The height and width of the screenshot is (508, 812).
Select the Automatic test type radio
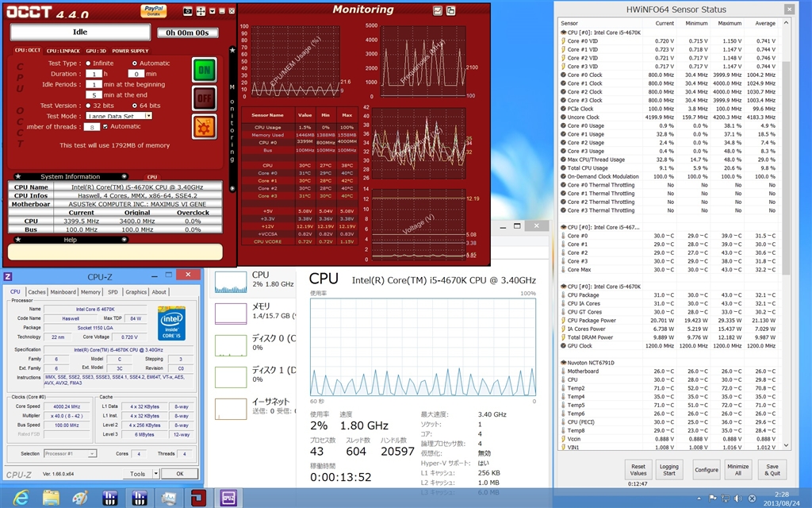135,63
